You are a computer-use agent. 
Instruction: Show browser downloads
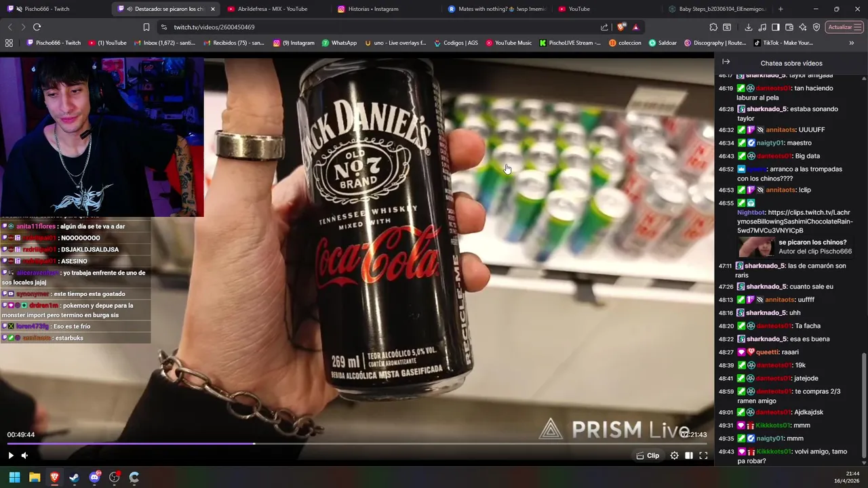click(748, 27)
